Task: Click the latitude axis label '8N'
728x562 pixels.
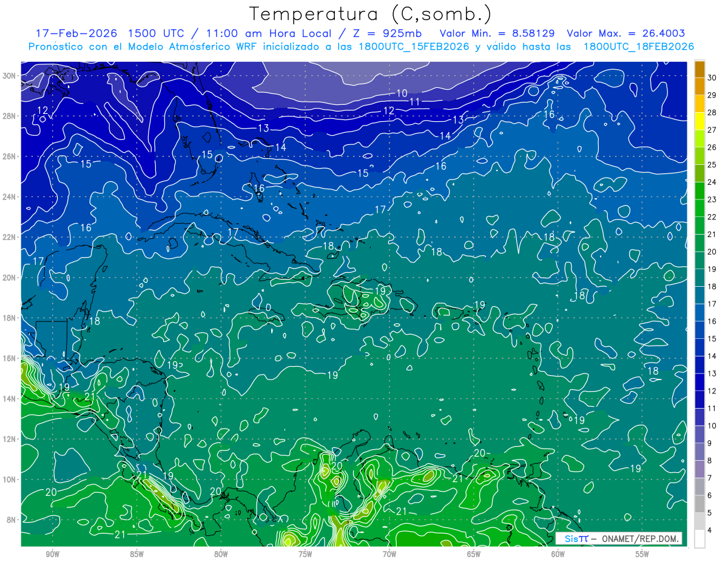Action: point(12,520)
